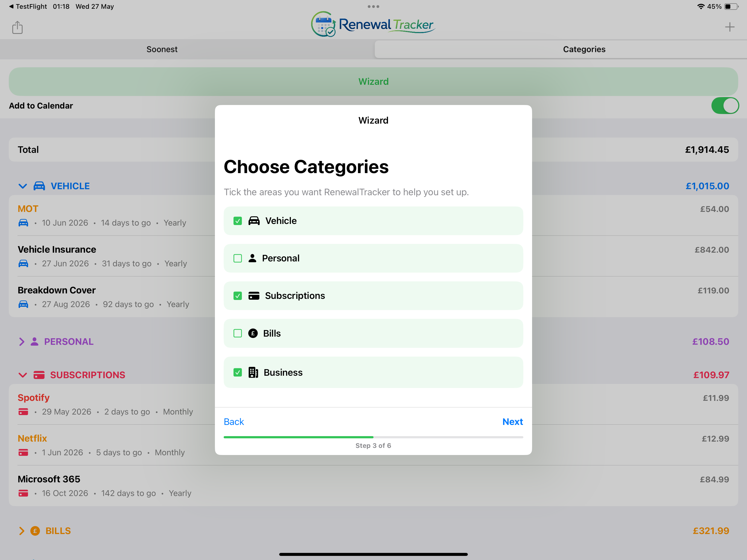Tap the battery status icon
Viewport: 747px width, 560px height.
pyautogui.click(x=731, y=6)
